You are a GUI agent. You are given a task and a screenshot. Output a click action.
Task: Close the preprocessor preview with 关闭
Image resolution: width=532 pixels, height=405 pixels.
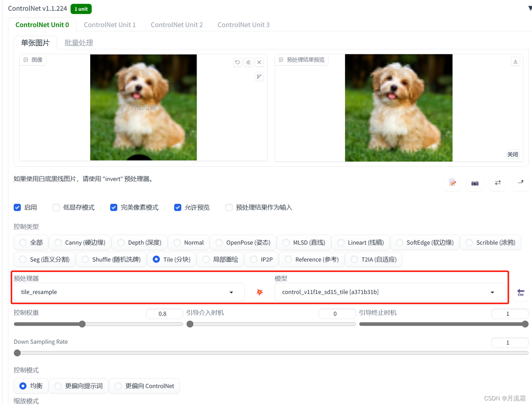(x=512, y=154)
